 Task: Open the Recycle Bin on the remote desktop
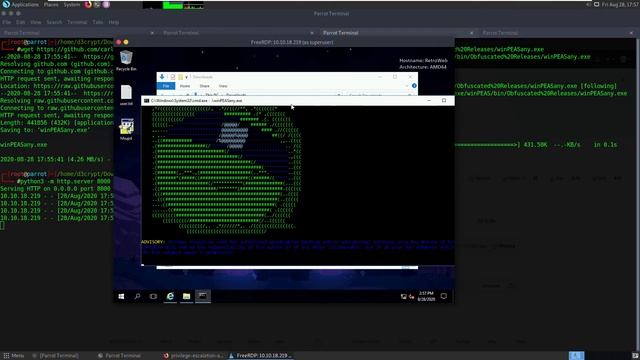point(126,60)
